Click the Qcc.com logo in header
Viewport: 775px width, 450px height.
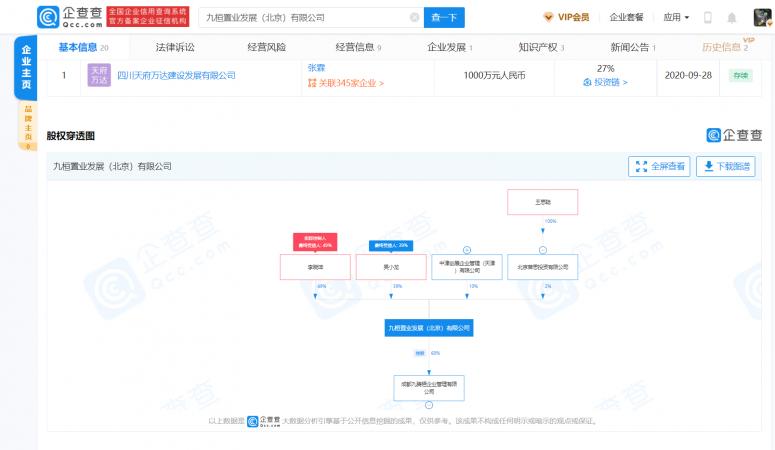click(x=70, y=17)
